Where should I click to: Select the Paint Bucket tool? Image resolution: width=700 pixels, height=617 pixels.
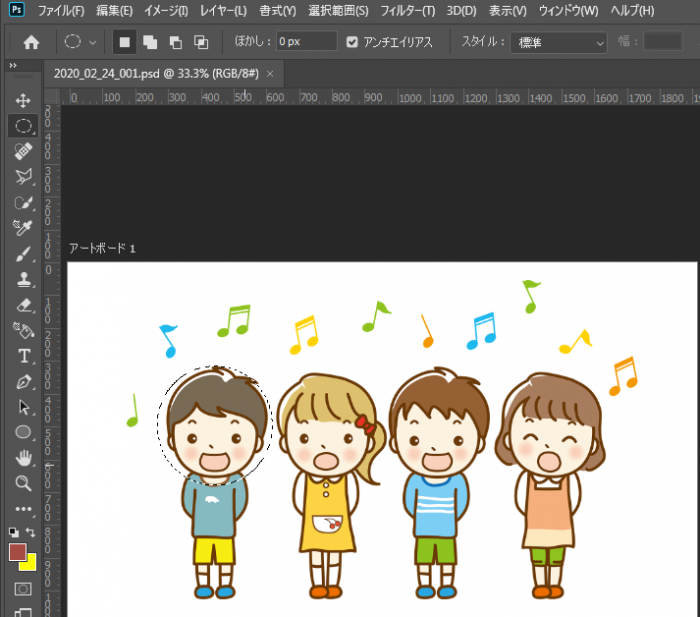coord(23,331)
